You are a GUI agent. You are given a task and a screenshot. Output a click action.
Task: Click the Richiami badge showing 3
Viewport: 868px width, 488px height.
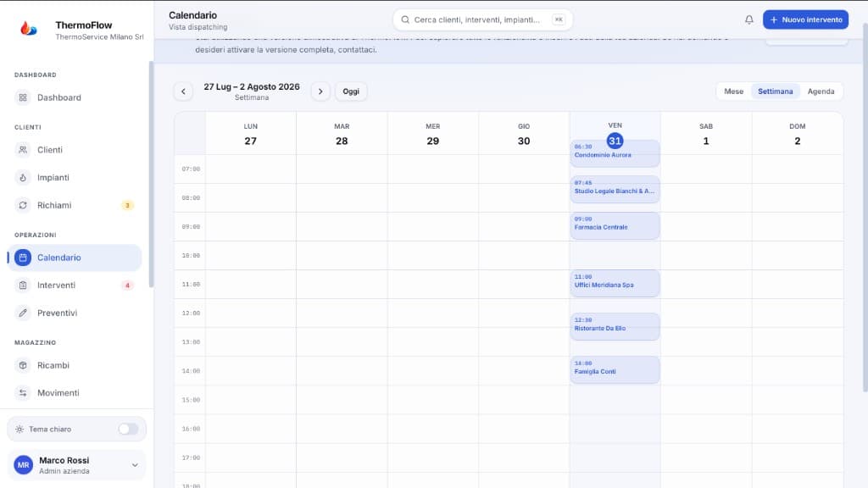127,205
